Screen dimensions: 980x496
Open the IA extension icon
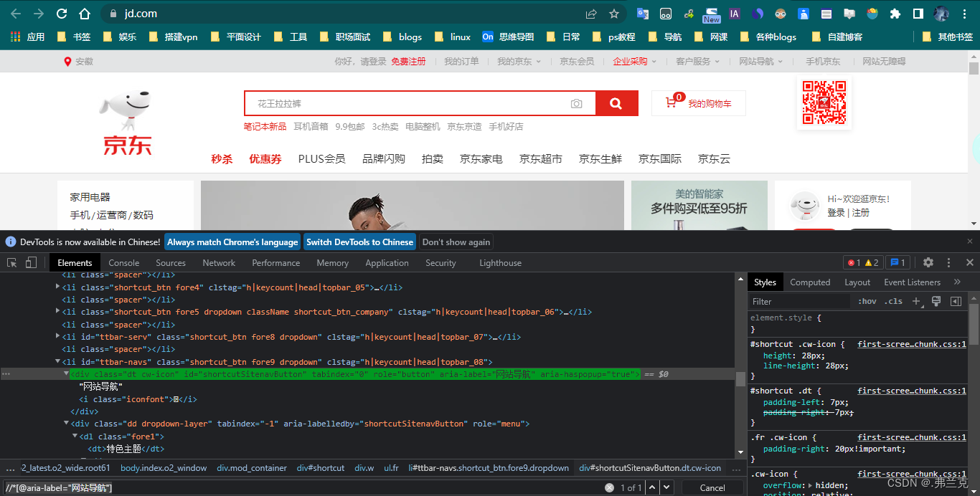pos(735,14)
